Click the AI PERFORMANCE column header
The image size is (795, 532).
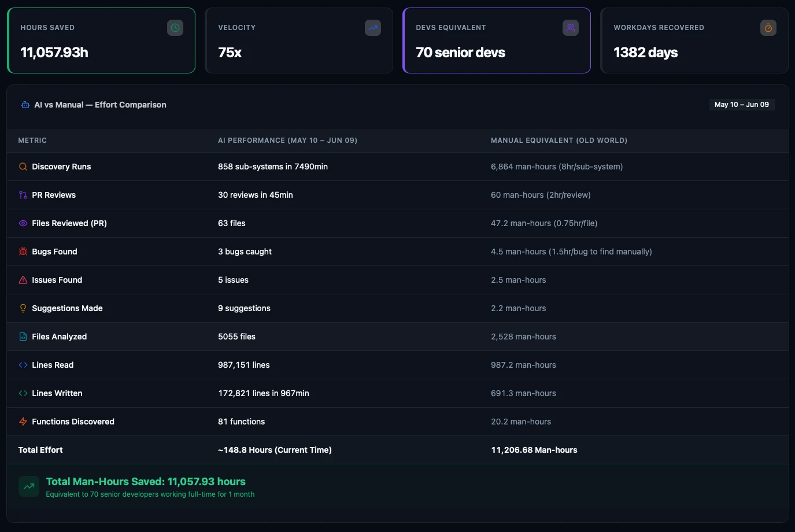[x=287, y=141]
